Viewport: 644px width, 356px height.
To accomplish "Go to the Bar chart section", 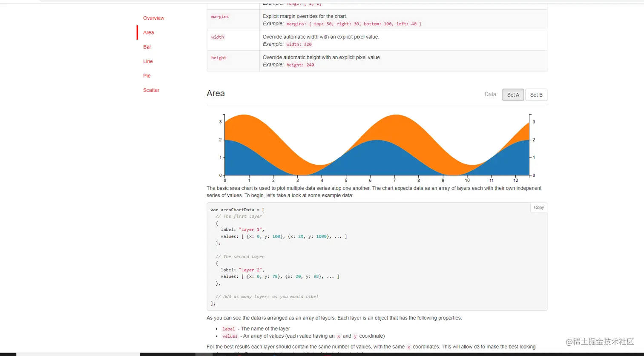I will pos(147,47).
